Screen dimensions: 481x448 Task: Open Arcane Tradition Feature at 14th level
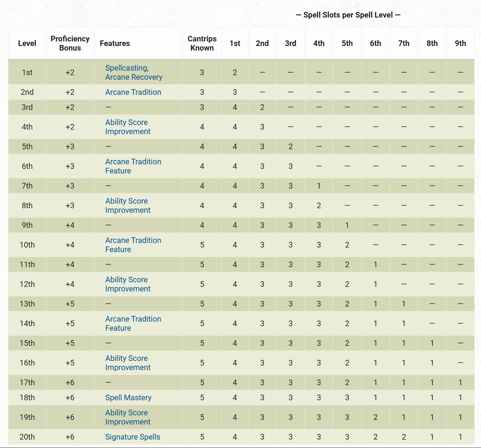[133, 323]
